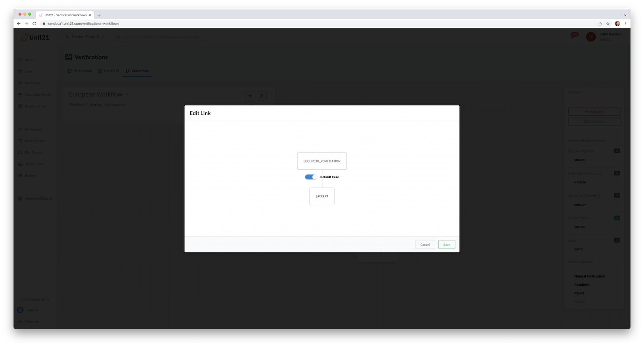Open Detection Models scale icon

pyautogui.click(x=20, y=94)
